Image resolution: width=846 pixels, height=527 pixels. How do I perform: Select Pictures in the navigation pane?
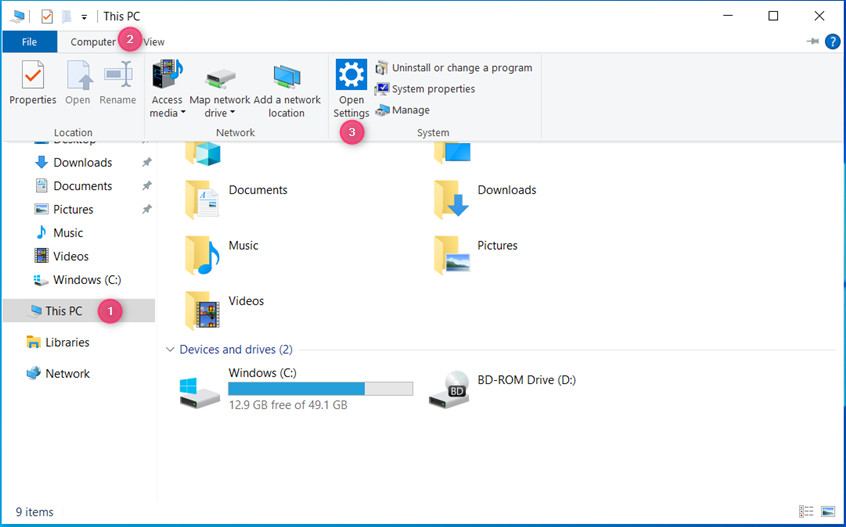click(73, 209)
